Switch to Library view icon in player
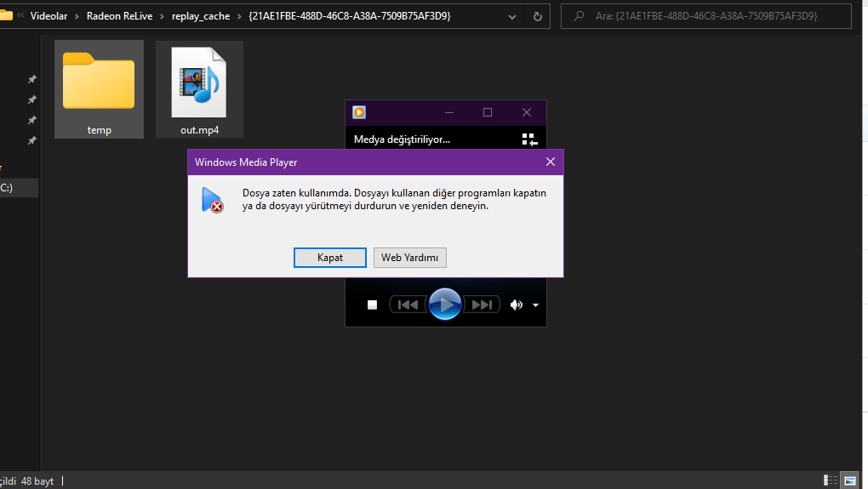The height and width of the screenshot is (489, 868). click(530, 139)
